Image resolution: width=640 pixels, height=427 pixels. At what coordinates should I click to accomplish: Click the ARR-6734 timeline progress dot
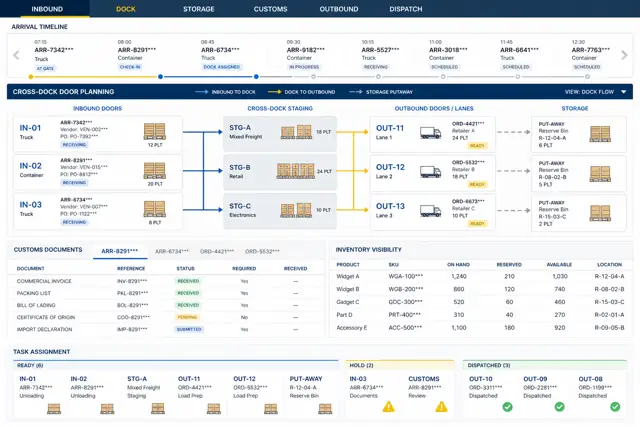[x=256, y=77]
